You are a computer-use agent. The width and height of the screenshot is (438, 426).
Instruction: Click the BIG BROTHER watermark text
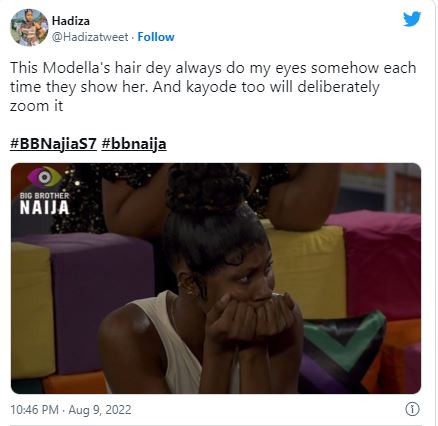pyautogui.click(x=44, y=196)
